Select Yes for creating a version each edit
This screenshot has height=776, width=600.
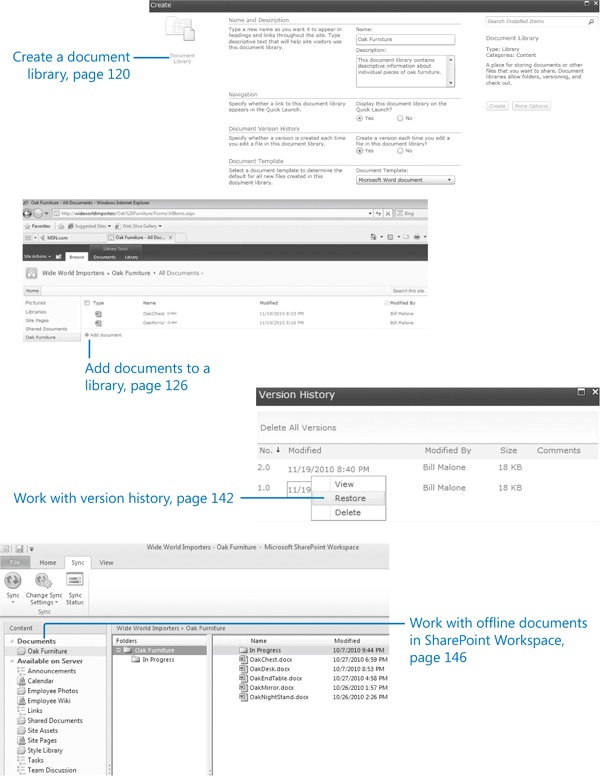click(x=359, y=150)
